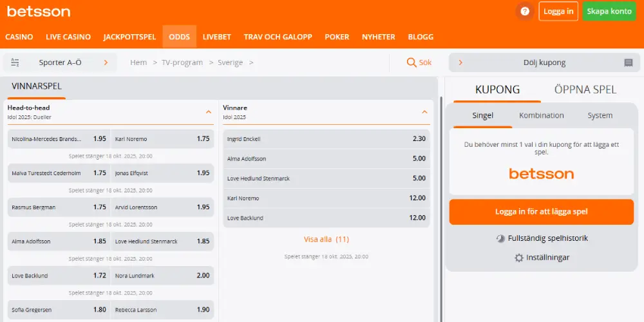Click the Skapa konto button
Screen dimensions: 644x322
pyautogui.click(x=609, y=12)
